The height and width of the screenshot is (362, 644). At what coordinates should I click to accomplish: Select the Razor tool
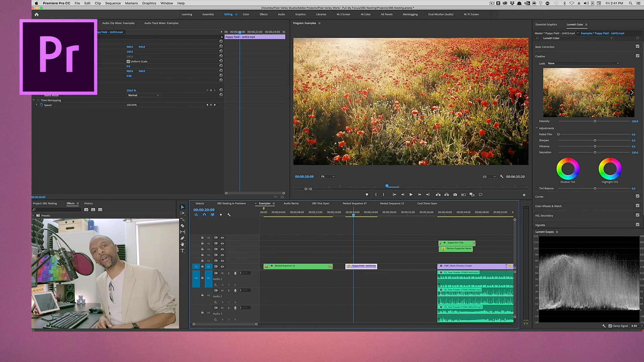[182, 226]
